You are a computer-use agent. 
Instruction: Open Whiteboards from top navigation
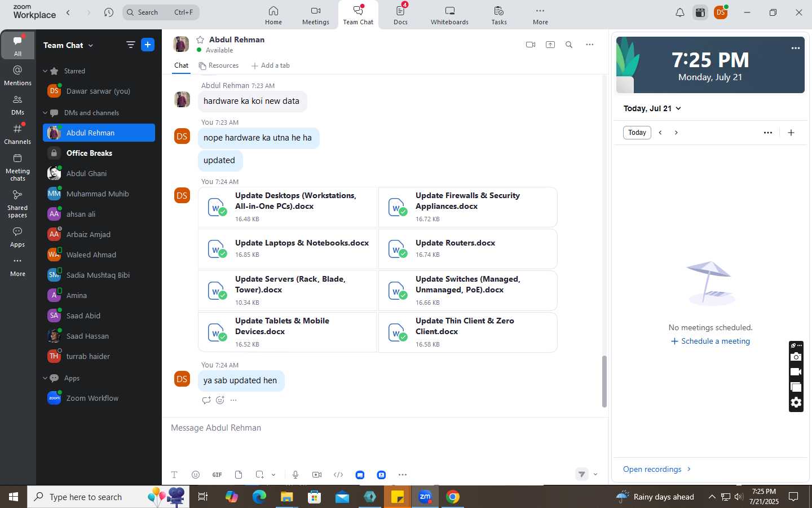(x=449, y=15)
